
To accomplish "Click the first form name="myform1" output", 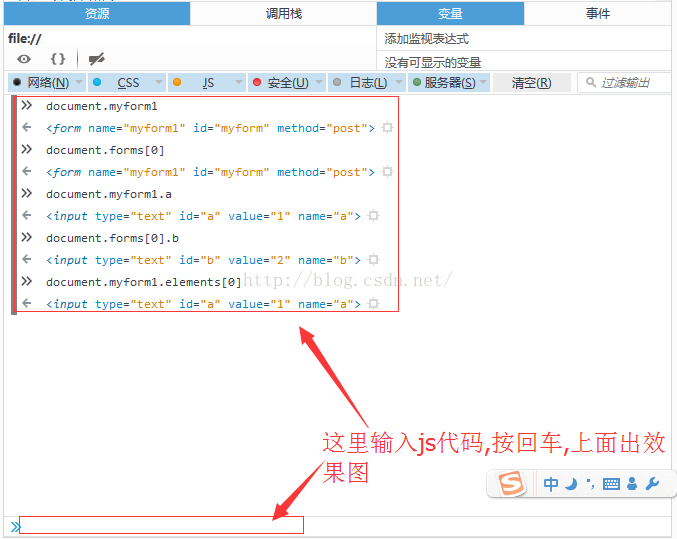I will point(211,128).
